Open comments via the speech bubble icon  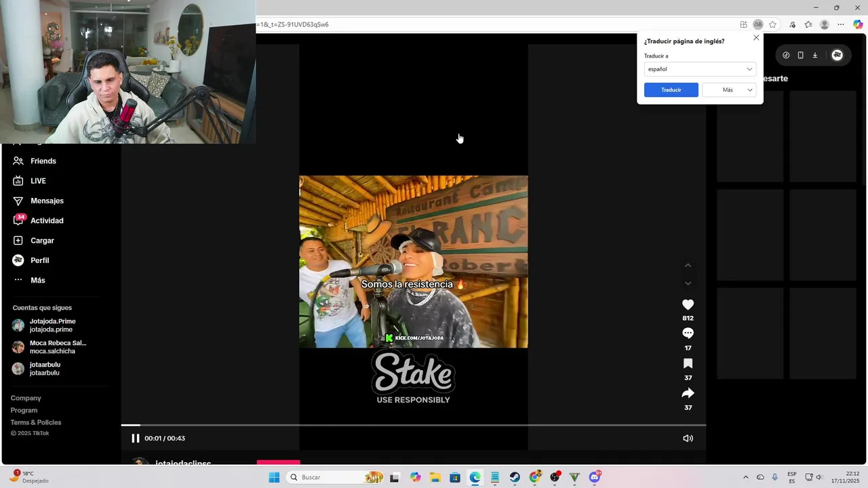tap(688, 333)
